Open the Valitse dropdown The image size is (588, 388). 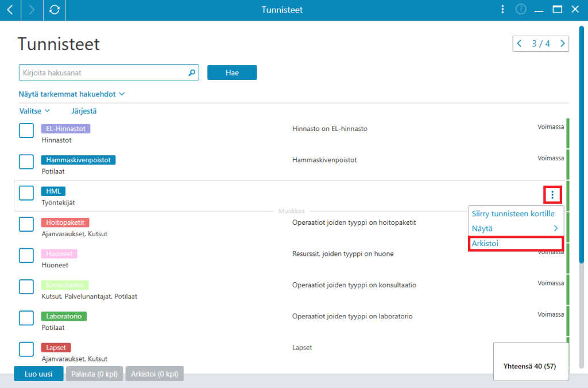point(34,111)
